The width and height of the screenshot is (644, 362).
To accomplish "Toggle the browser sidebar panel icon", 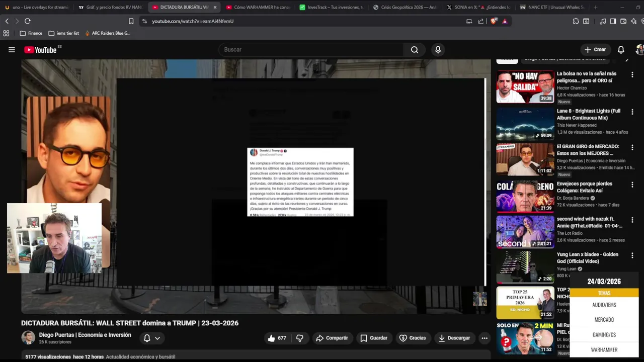I will [x=613, y=21].
